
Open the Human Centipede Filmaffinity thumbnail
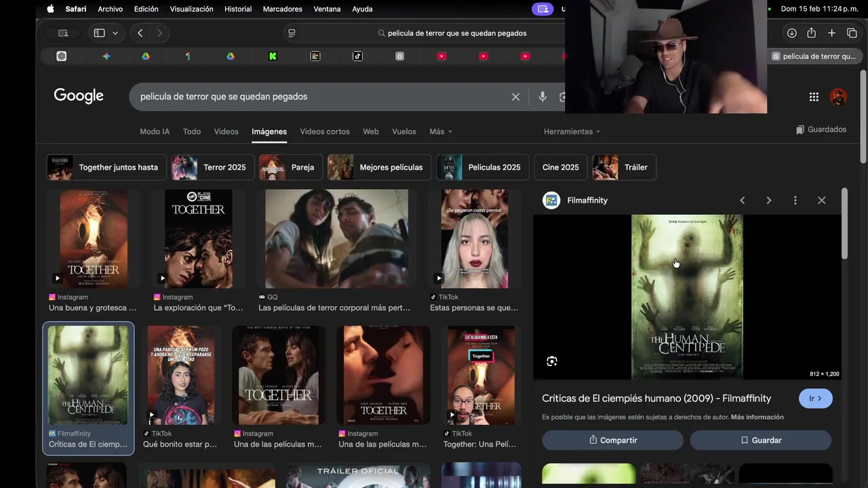tap(88, 375)
